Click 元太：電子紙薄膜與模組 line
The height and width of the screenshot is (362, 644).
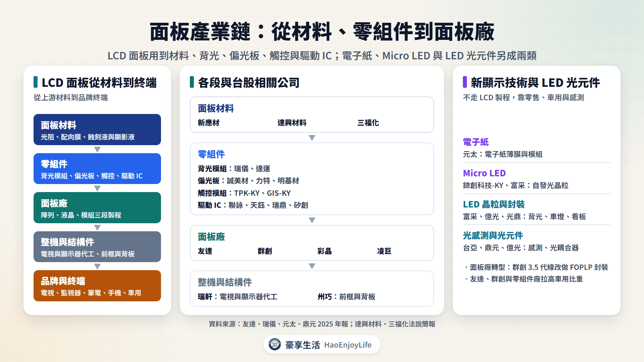[x=502, y=154]
